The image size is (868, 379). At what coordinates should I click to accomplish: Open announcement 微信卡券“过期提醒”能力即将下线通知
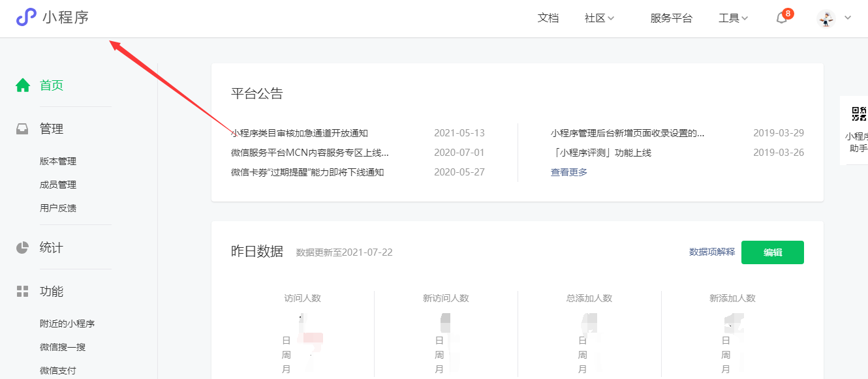307,172
